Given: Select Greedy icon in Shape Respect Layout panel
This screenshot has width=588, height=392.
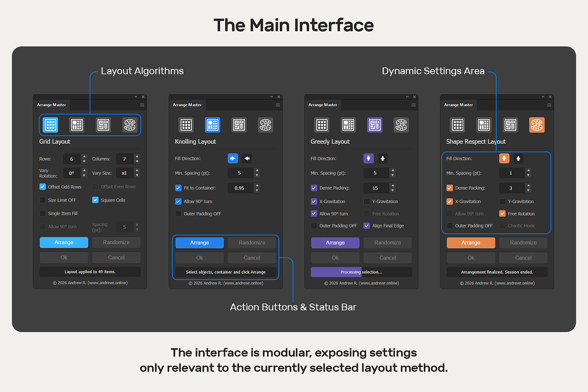Looking at the screenshot, I should [511, 125].
